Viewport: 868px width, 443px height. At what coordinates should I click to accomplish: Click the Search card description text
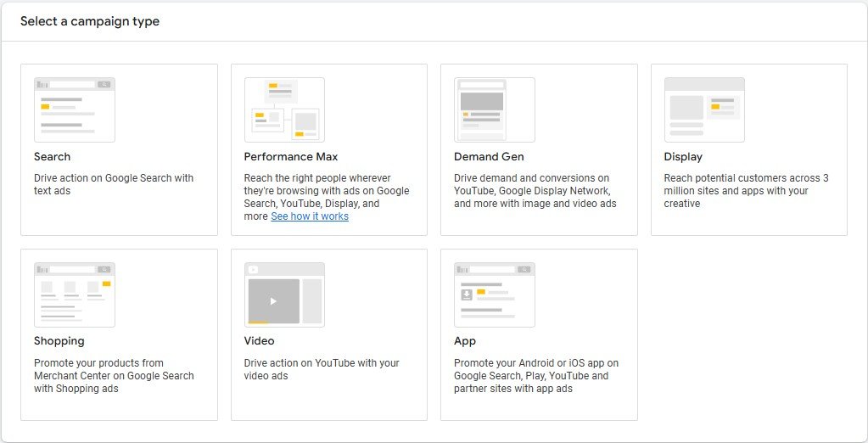pos(114,184)
